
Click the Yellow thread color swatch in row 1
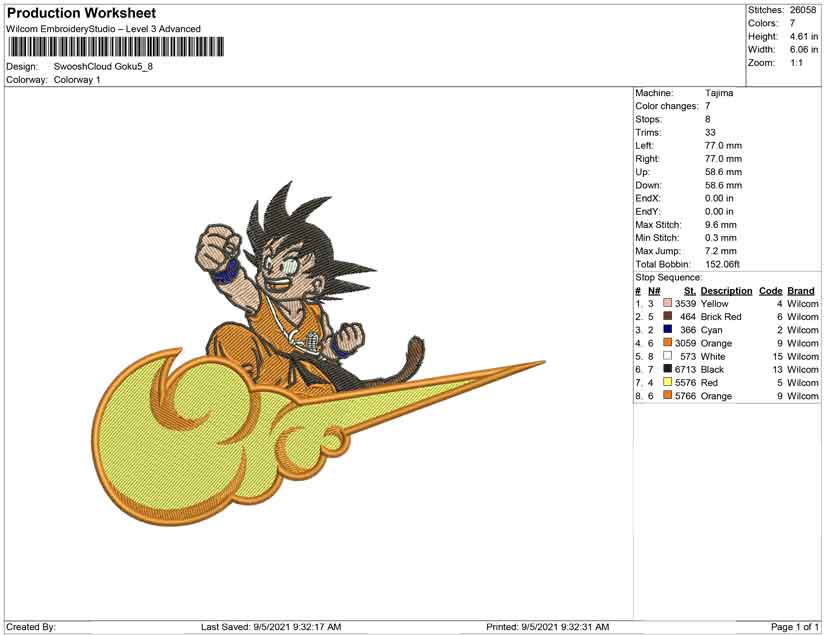(668, 304)
